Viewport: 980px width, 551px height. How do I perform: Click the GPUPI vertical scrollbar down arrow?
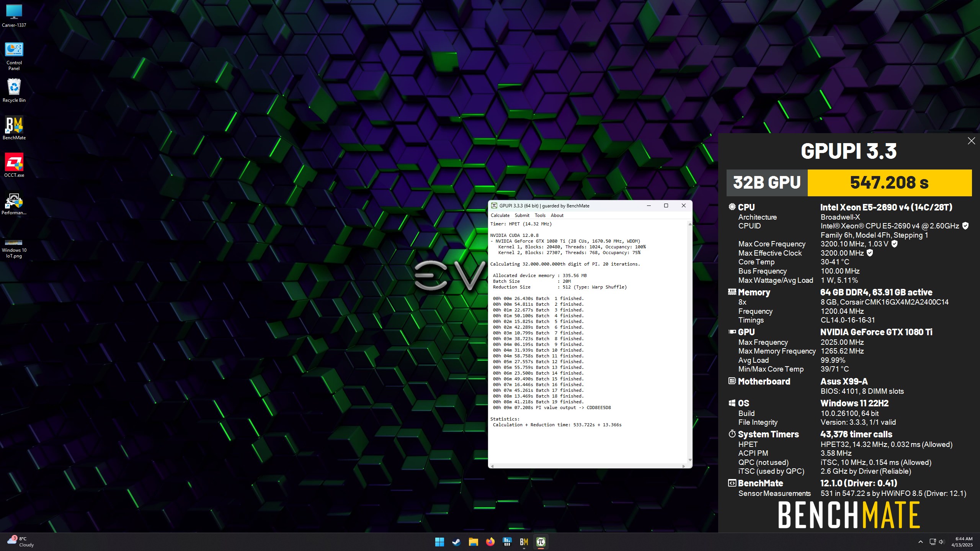(x=690, y=460)
